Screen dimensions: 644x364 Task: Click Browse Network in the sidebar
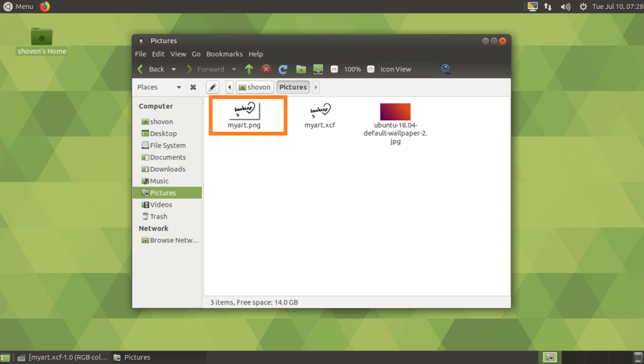click(167, 240)
